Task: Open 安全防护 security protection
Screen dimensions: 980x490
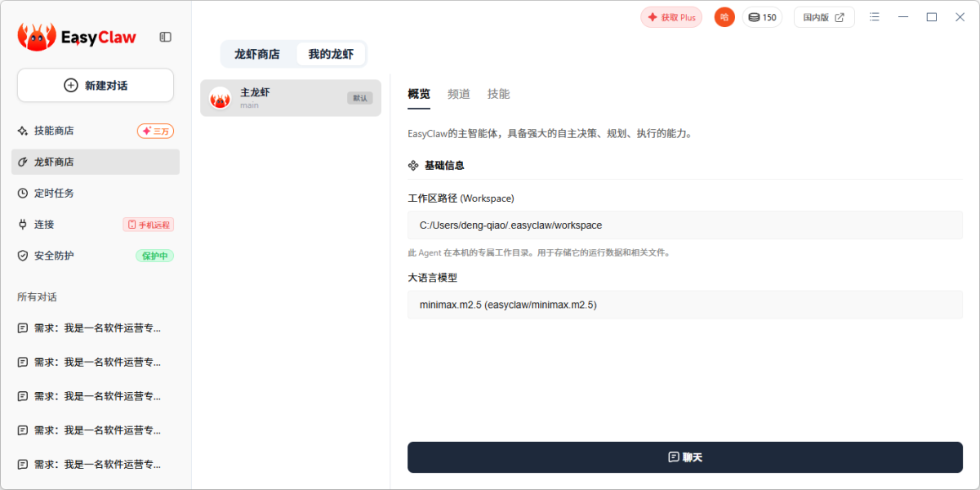Action: click(x=54, y=256)
